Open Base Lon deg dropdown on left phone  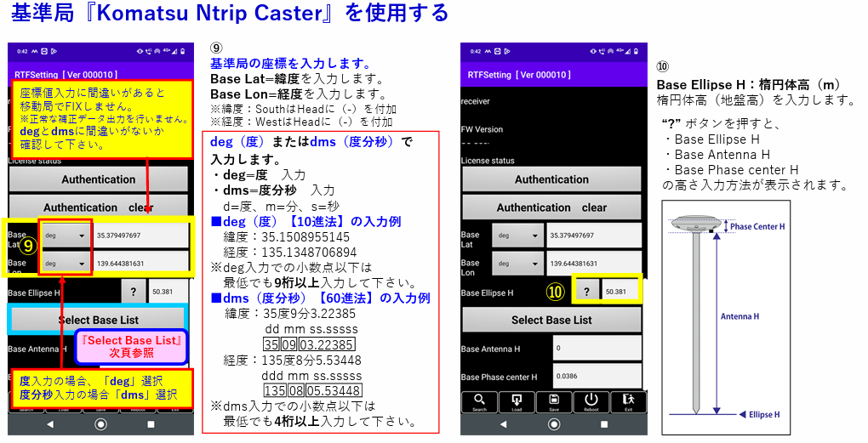coord(65,264)
